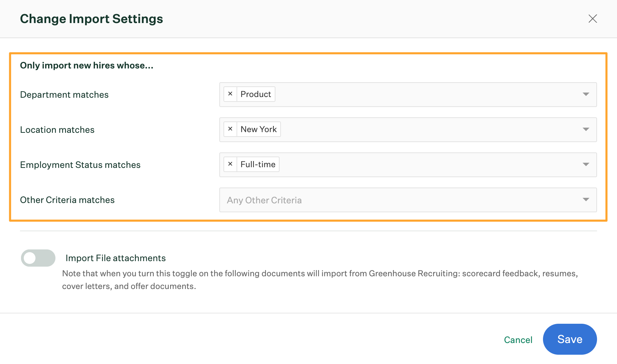Remove the Full-time employment status tag
Viewport: 617px width, 364px height.
230,164
